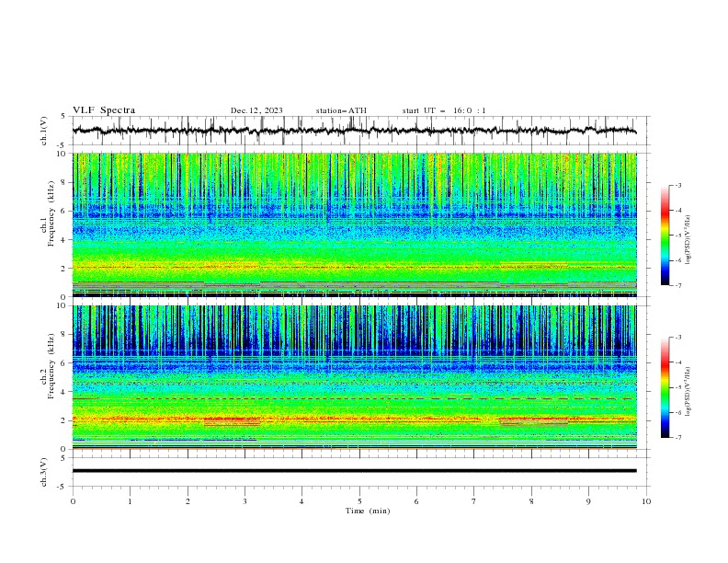Click the '-3' value atop upper colorbar
The height and width of the screenshot is (563, 728).
pyautogui.click(x=677, y=185)
